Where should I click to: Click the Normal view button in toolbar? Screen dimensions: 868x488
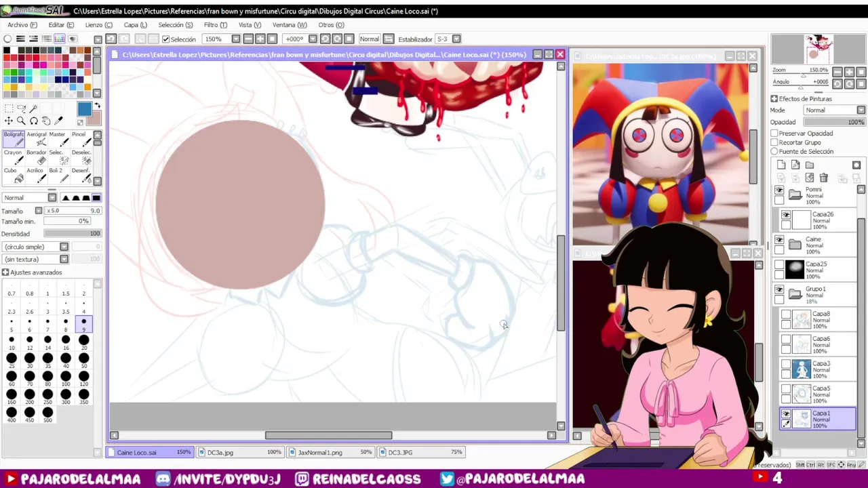[x=370, y=39]
